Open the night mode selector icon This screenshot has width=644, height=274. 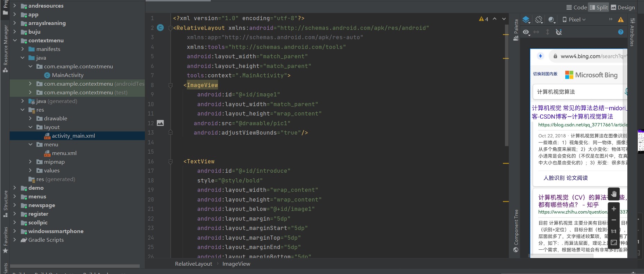tap(551, 20)
